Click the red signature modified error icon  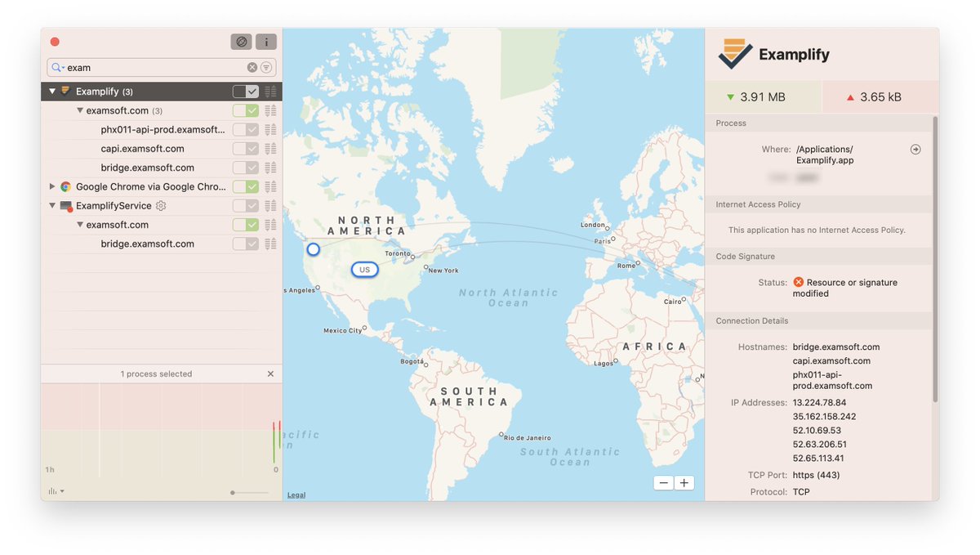tap(799, 282)
